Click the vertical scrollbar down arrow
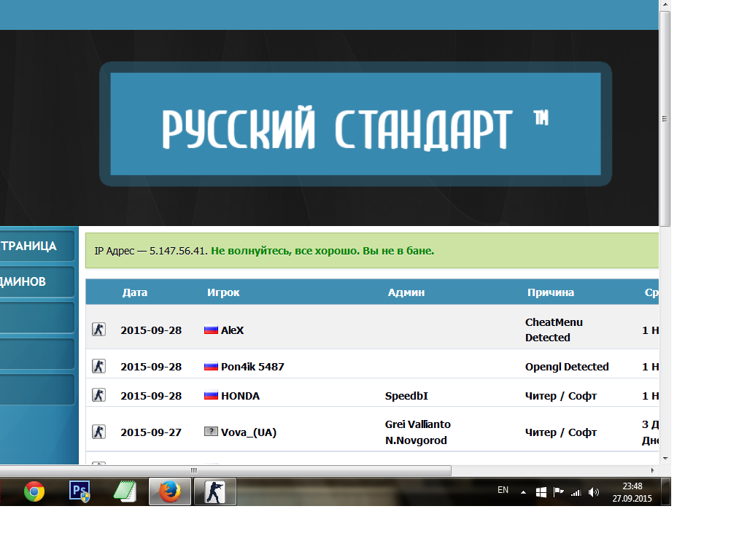The width and height of the screenshot is (747, 560). pos(665,458)
